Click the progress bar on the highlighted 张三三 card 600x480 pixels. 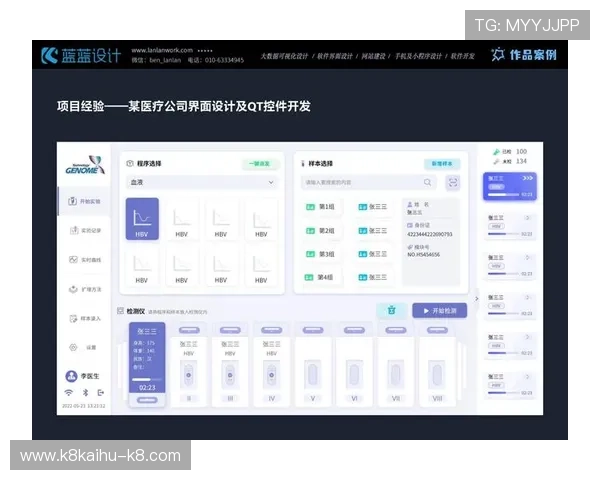(x=504, y=194)
